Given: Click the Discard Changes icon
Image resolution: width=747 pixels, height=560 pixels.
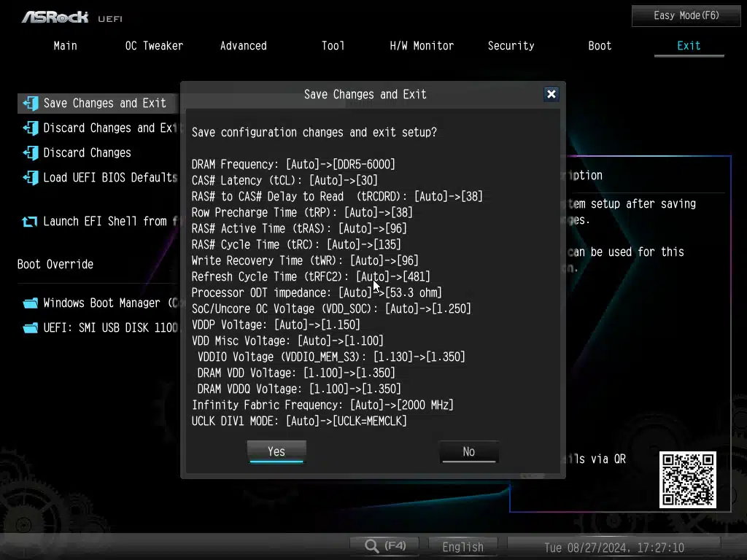Looking at the screenshot, I should pos(30,153).
